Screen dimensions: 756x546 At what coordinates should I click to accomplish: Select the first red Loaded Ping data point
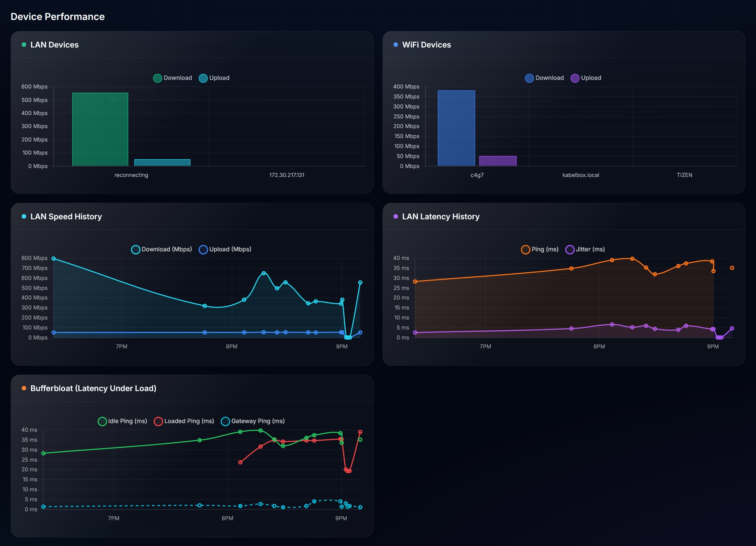tap(240, 462)
